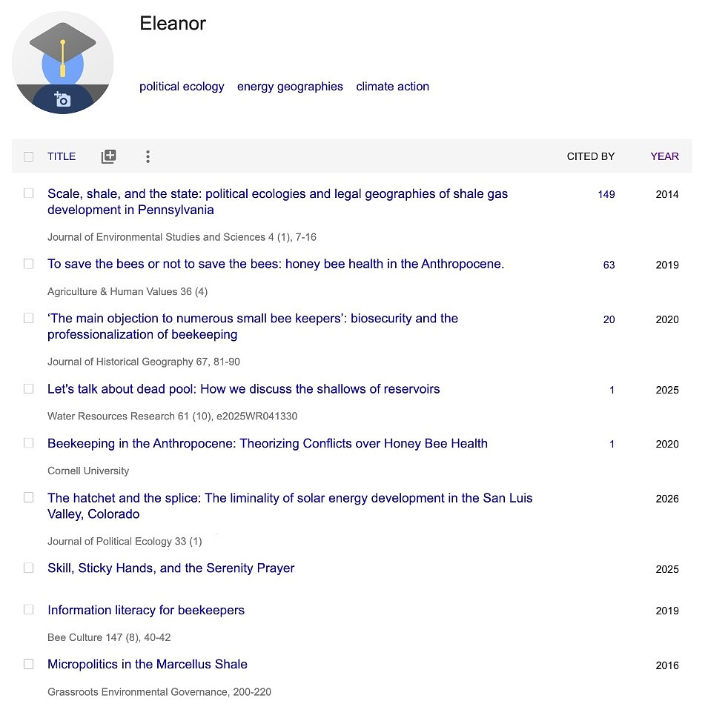The image size is (728, 704).
Task: Open the 63 citations count link
Action: tap(609, 265)
